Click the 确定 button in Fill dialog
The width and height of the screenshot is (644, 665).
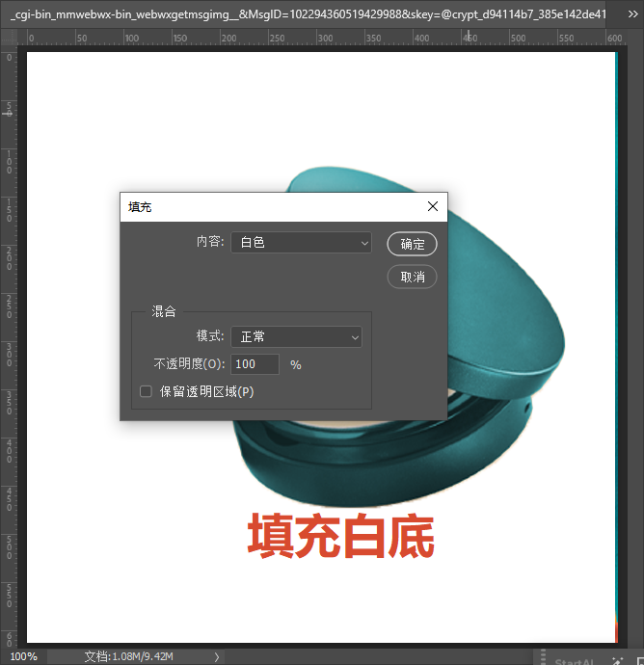(412, 244)
